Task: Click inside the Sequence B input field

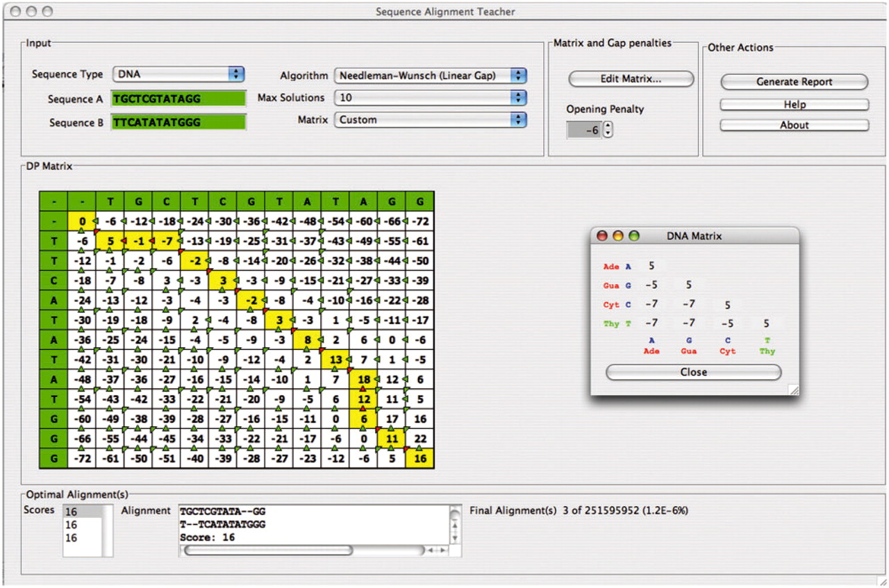Action: 178,121
